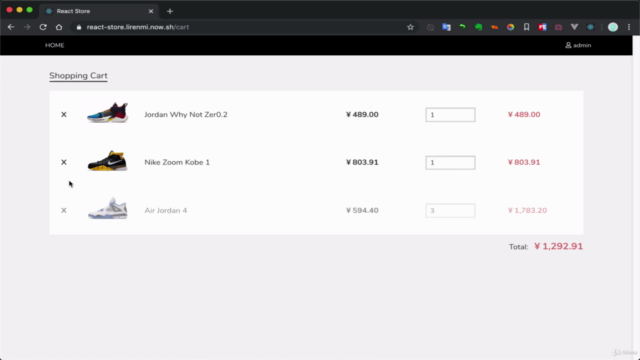640x360 pixels.
Task: Open the green curved arrow extension
Action: [462, 27]
